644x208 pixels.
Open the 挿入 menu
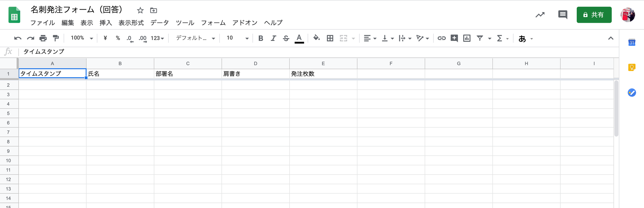(x=106, y=23)
